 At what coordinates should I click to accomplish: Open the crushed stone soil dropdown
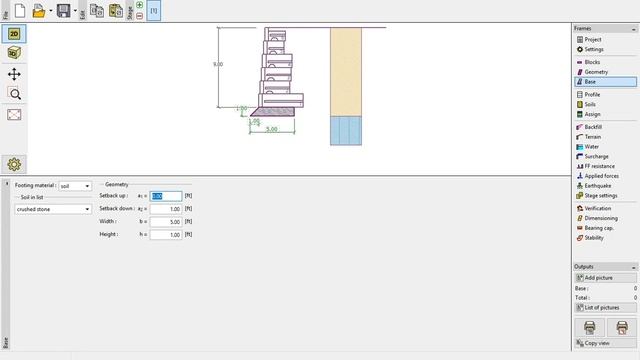click(53, 209)
